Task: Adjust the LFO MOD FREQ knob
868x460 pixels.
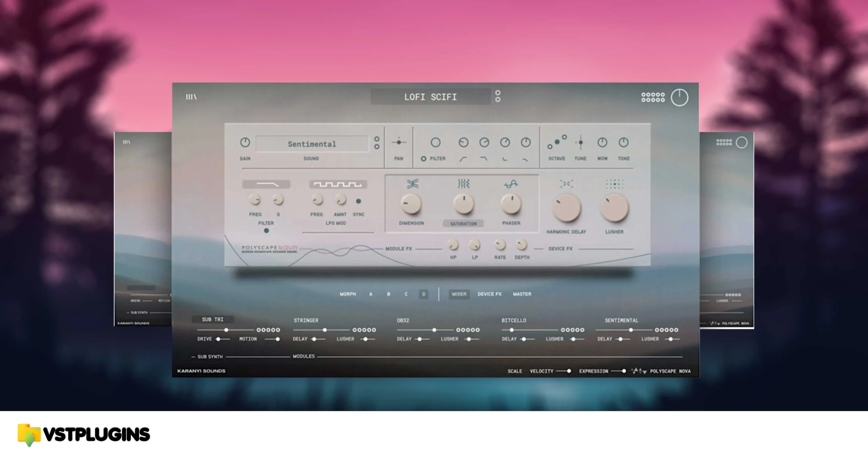Action: pyautogui.click(x=317, y=200)
